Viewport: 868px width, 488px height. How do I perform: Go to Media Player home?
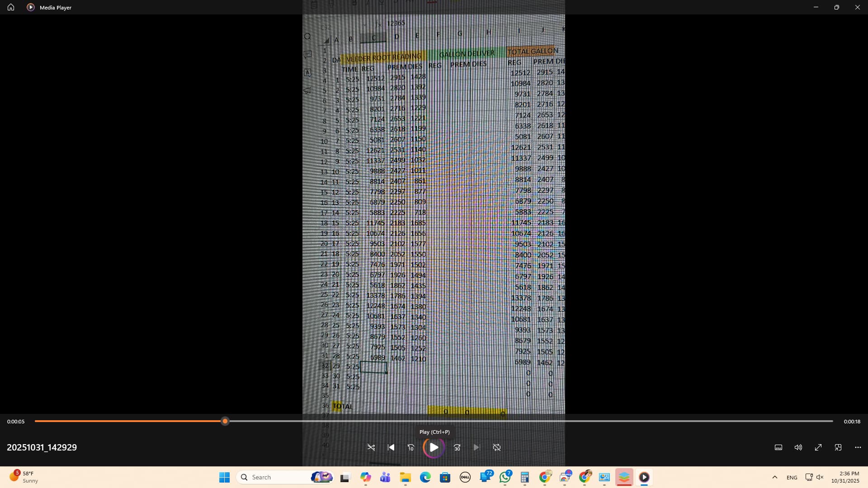[x=11, y=7]
